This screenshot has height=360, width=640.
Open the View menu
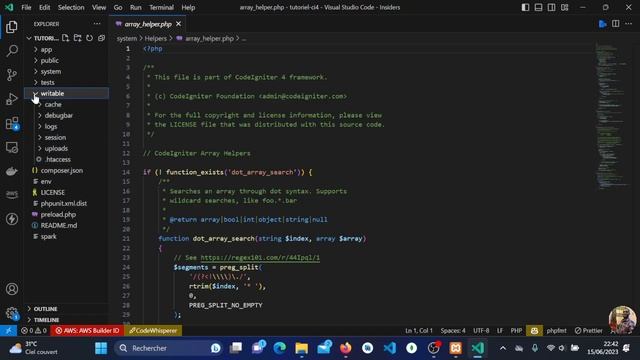click(99, 7)
